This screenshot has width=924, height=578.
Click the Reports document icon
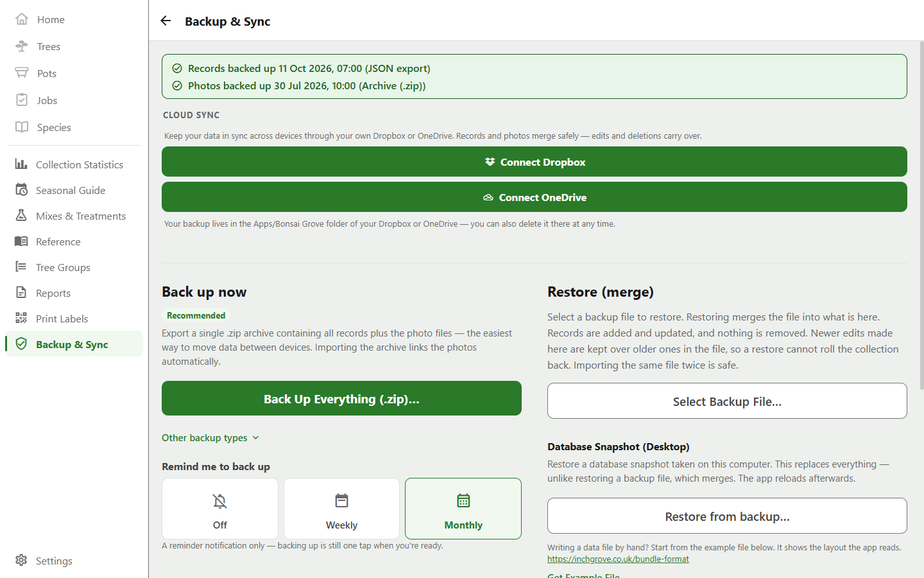(x=21, y=293)
